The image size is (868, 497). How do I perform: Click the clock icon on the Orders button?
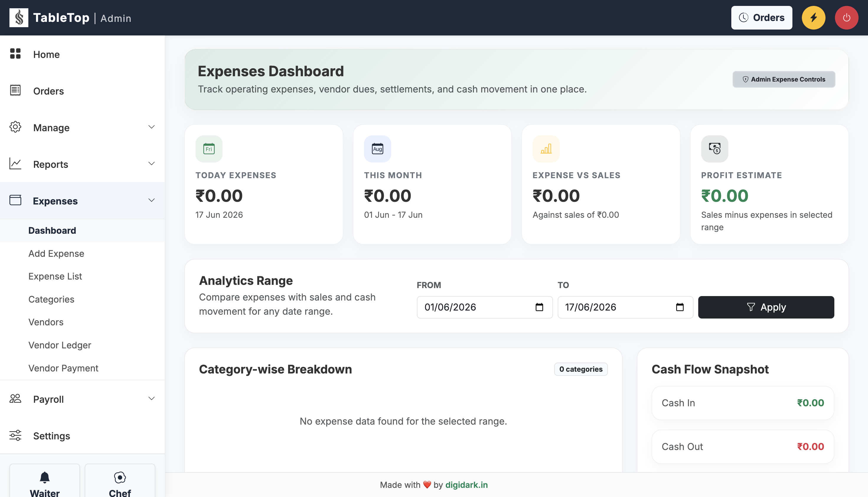click(743, 18)
